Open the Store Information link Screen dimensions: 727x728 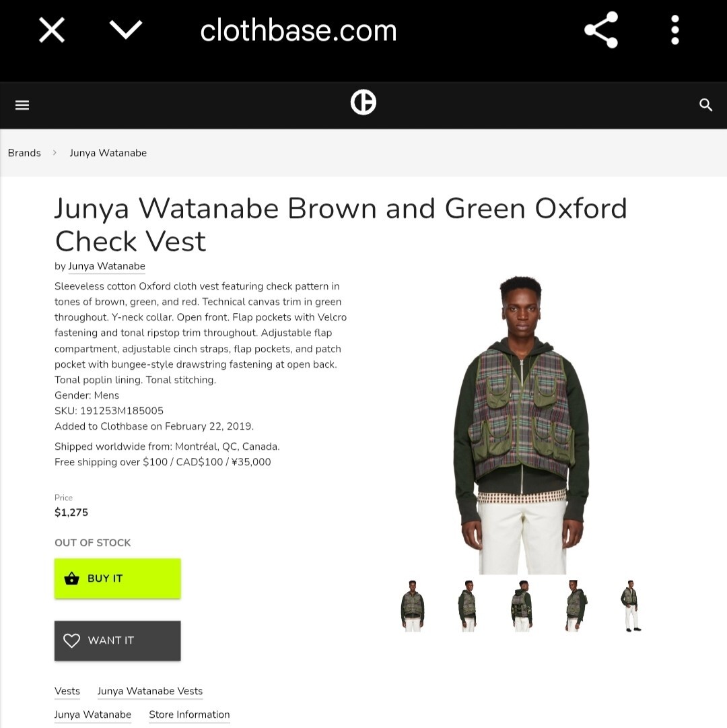click(x=189, y=715)
